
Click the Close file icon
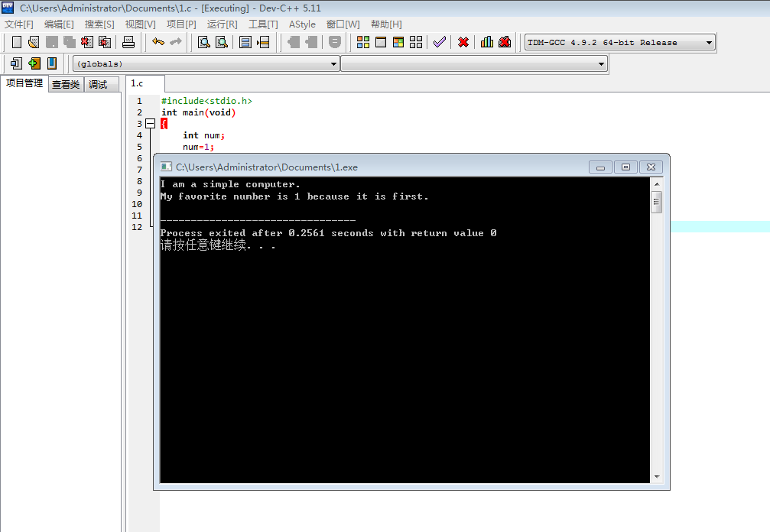click(x=87, y=42)
